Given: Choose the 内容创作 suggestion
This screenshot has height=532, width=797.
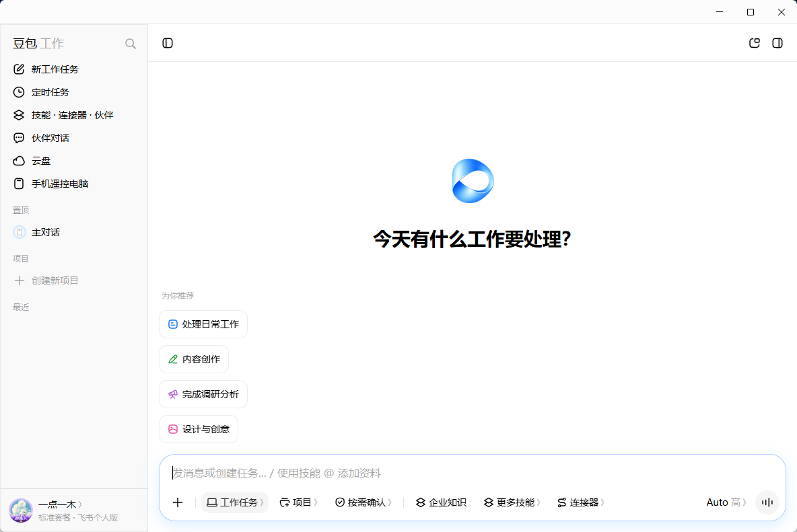Looking at the screenshot, I should pos(194,359).
